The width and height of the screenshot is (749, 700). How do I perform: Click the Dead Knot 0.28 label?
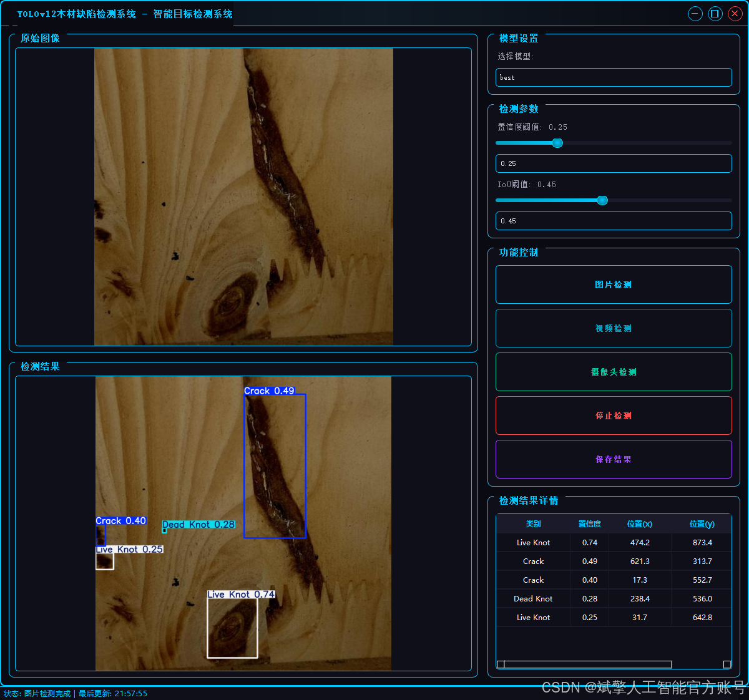[x=198, y=525]
